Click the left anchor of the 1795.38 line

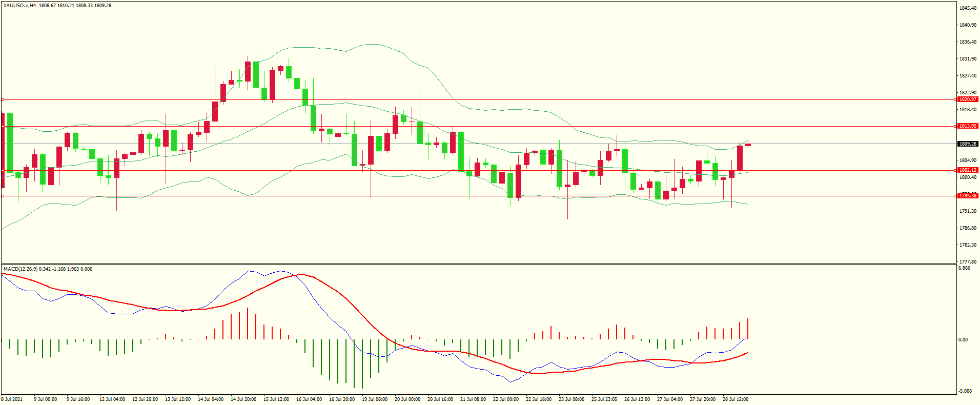[3, 196]
